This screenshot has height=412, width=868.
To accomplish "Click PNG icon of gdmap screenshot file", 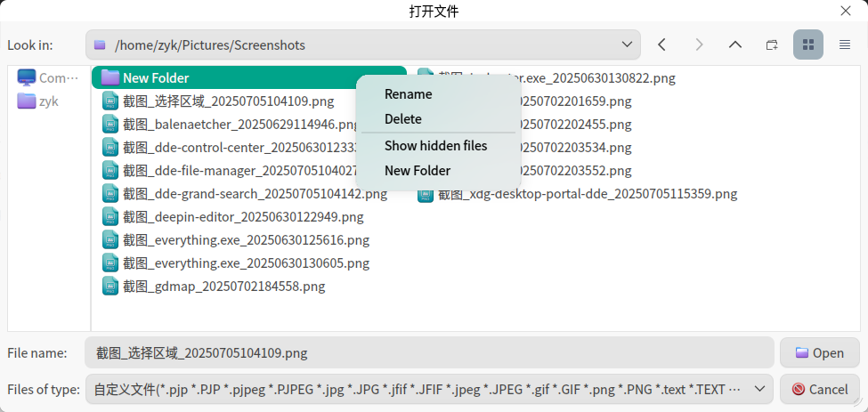I will [110, 287].
